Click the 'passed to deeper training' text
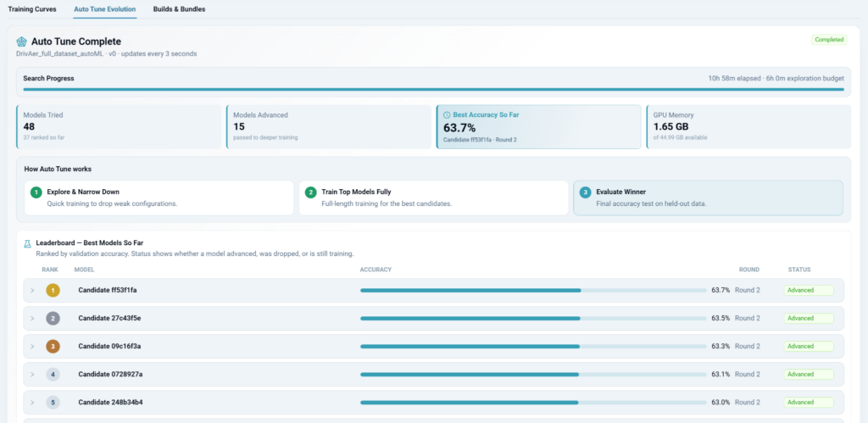This screenshot has width=868, height=423. click(x=265, y=137)
